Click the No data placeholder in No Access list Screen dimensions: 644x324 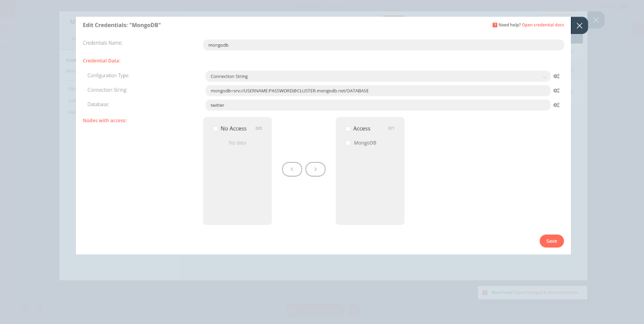coord(237,142)
